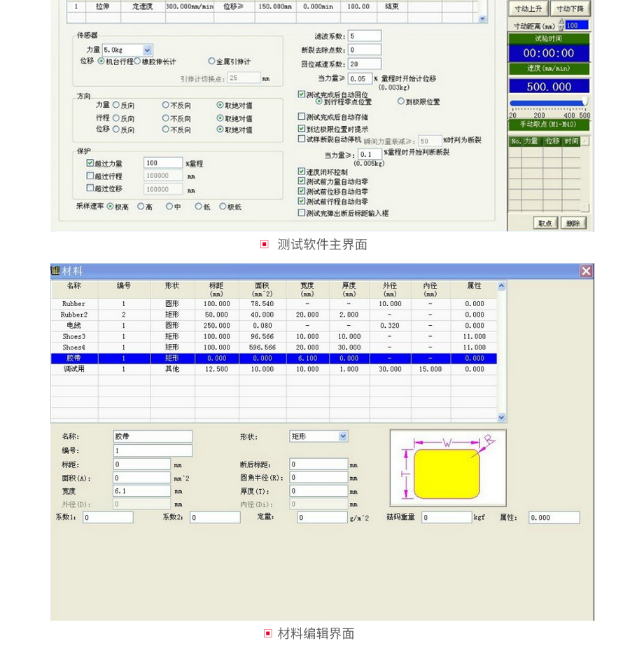Adjust the speed slider handle
Screen dimensions: 644x648
coord(584,102)
